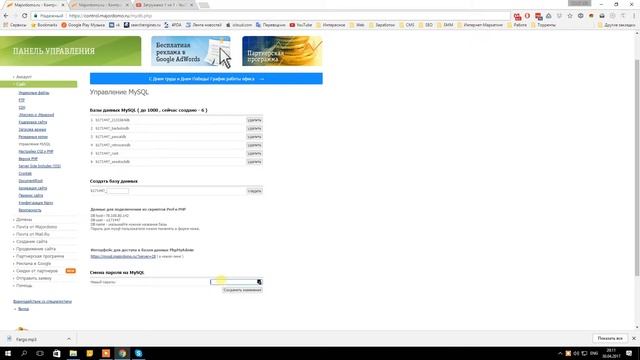
Task: Click the new database name input field
Action: (118, 191)
